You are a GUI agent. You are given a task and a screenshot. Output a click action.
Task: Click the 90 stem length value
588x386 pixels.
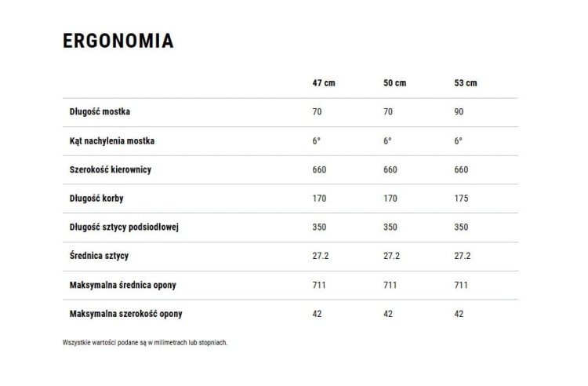click(459, 111)
